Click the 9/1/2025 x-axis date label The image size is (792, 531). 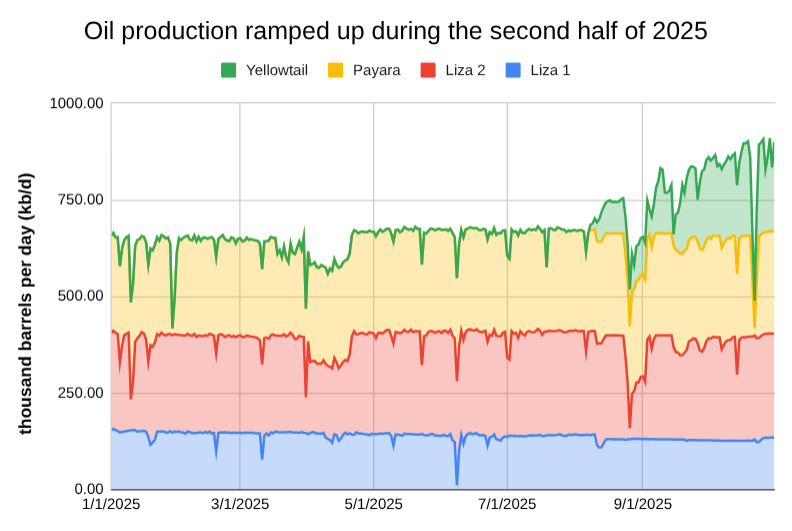(642, 504)
